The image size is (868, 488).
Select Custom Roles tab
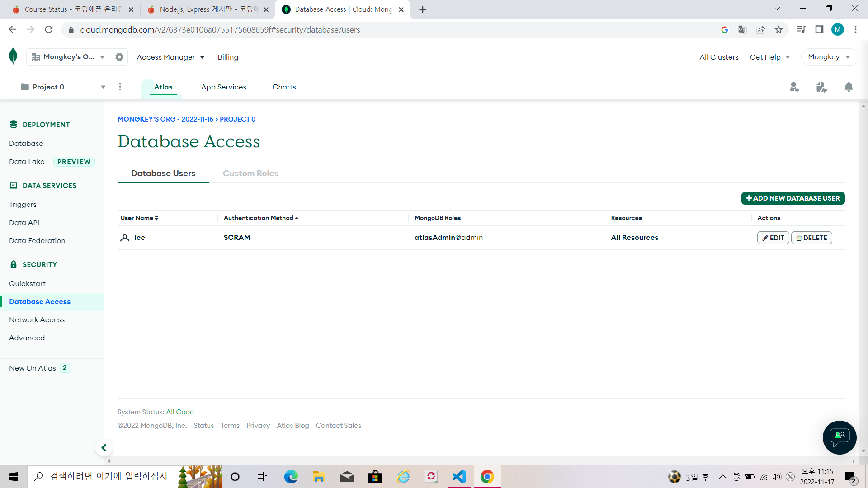(x=250, y=174)
